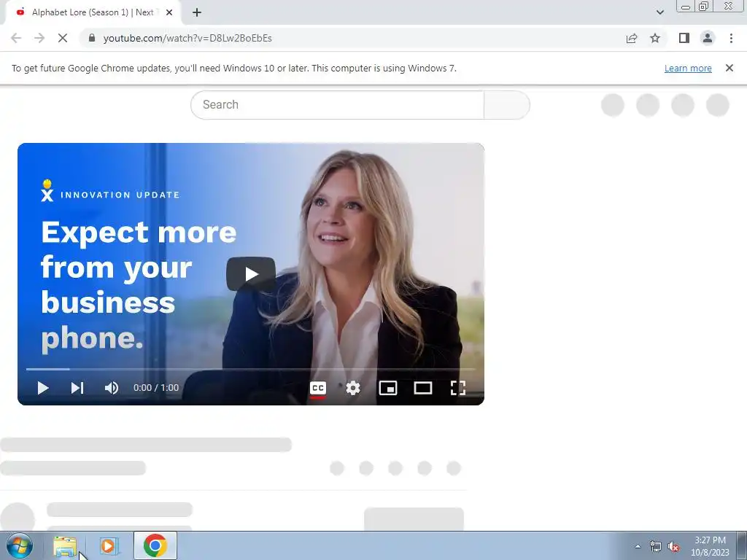Stop loading the page
Screen dimensions: 747x560
coord(63,38)
